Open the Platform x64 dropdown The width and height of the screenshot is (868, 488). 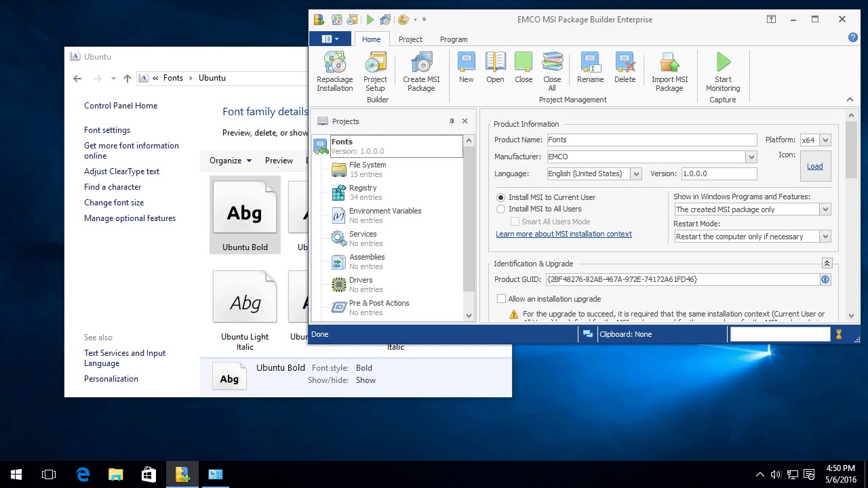[825, 140]
